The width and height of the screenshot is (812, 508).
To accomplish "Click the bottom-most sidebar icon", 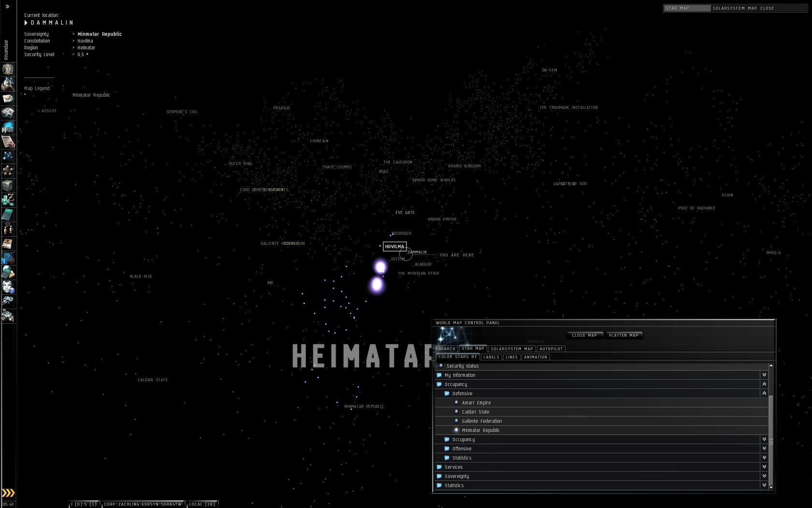I will (x=8, y=316).
